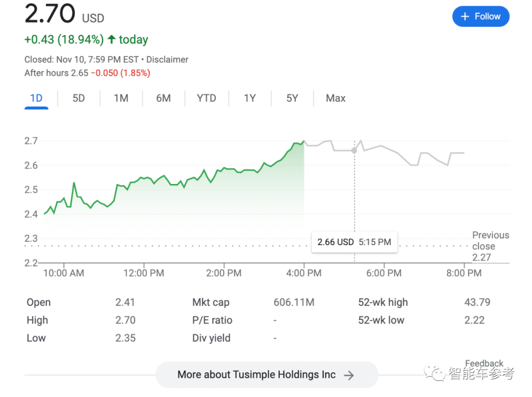Click the green up arrow near today
The width and height of the screenshot is (532, 397).
tap(112, 39)
